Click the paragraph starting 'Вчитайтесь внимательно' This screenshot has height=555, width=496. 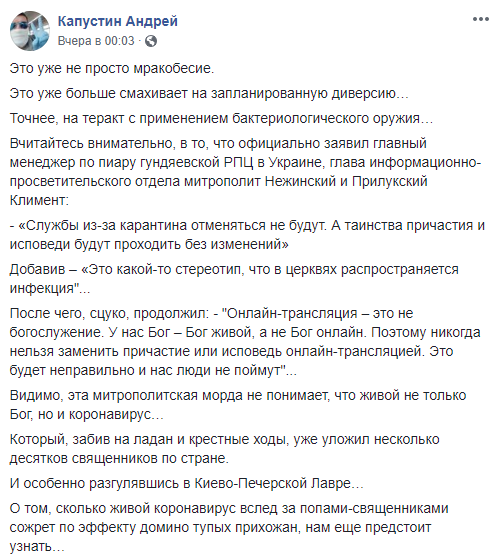(245, 172)
